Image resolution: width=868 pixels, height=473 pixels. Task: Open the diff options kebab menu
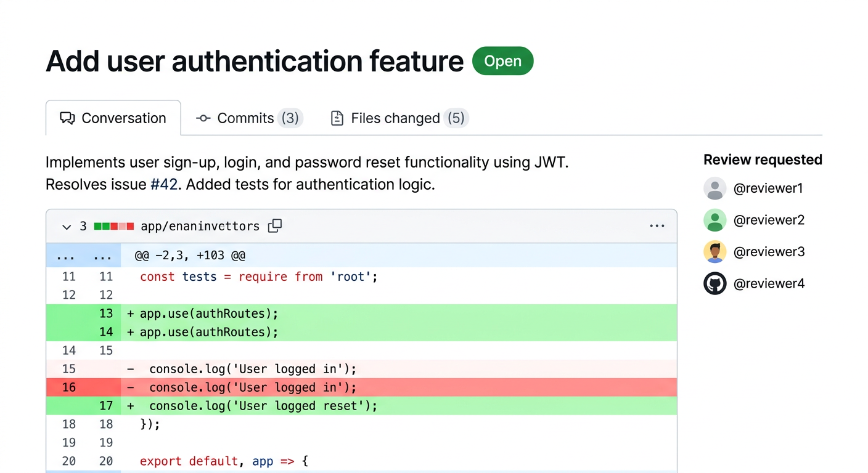pyautogui.click(x=657, y=226)
